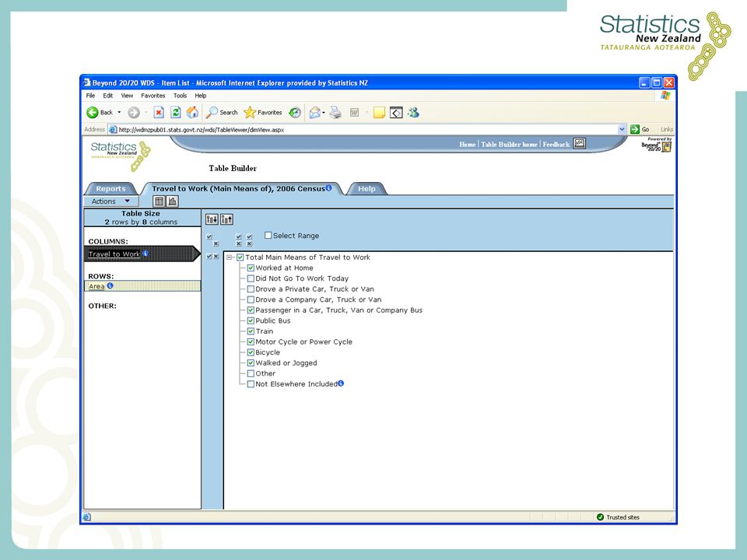Image resolution: width=747 pixels, height=560 pixels.
Task: Open the Edit menu in the menu bar
Action: pyautogui.click(x=108, y=95)
